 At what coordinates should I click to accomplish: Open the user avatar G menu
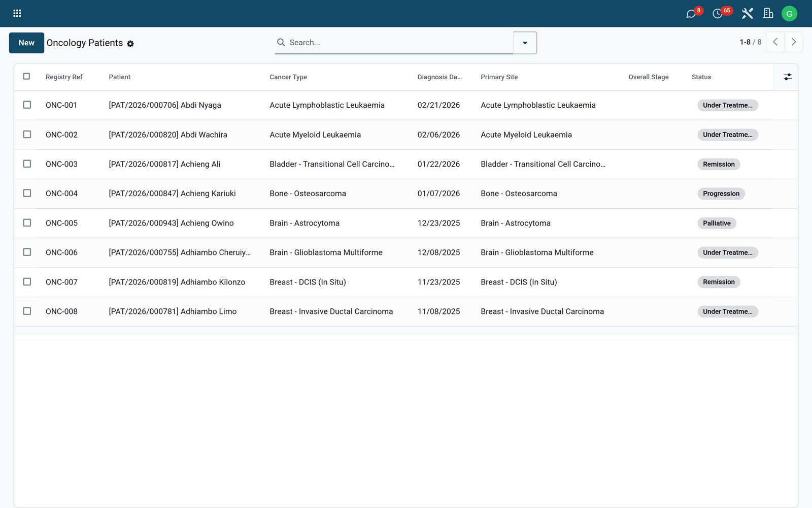pos(789,14)
